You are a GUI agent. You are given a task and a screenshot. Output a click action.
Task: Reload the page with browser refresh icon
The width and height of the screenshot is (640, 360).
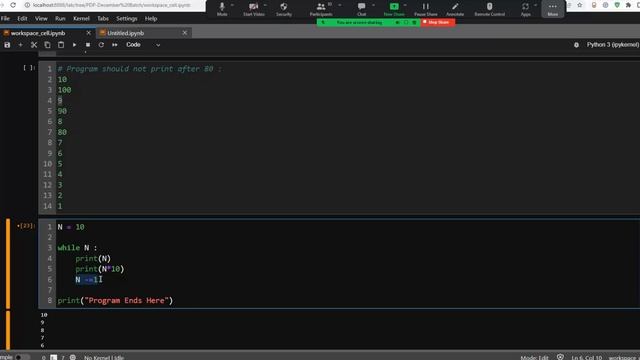[x=13, y=5]
